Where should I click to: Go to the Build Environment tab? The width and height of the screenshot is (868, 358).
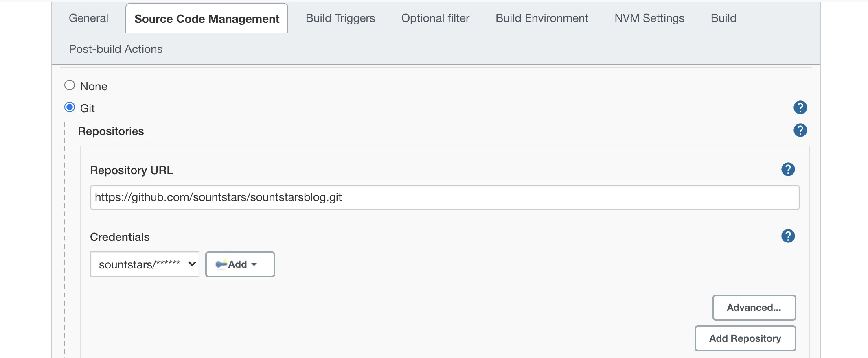click(x=541, y=18)
